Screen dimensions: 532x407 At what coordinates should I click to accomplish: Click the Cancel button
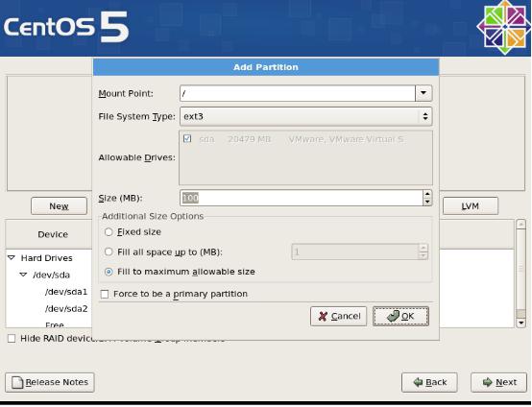[x=338, y=316]
